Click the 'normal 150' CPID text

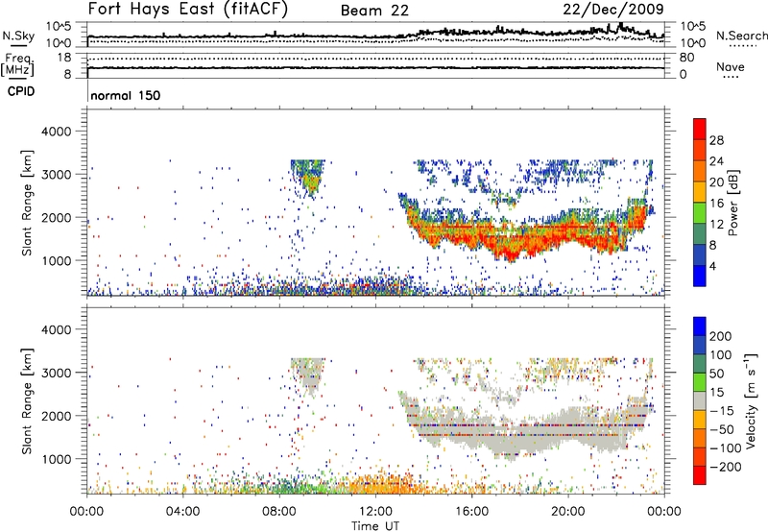point(126,95)
